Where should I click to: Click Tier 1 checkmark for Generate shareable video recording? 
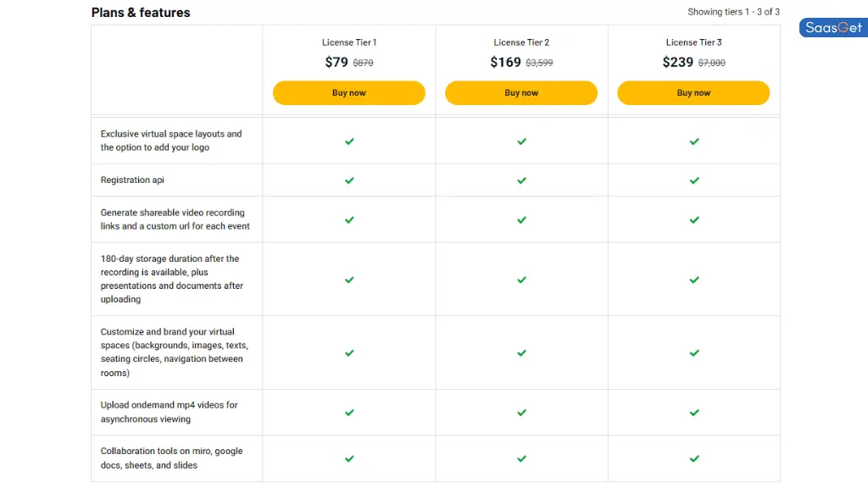click(349, 220)
